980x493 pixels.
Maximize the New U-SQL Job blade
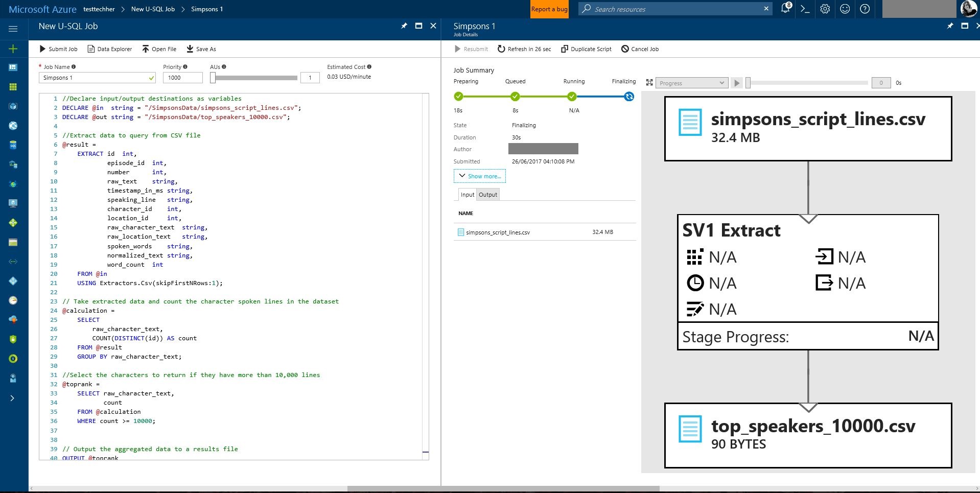(x=418, y=26)
